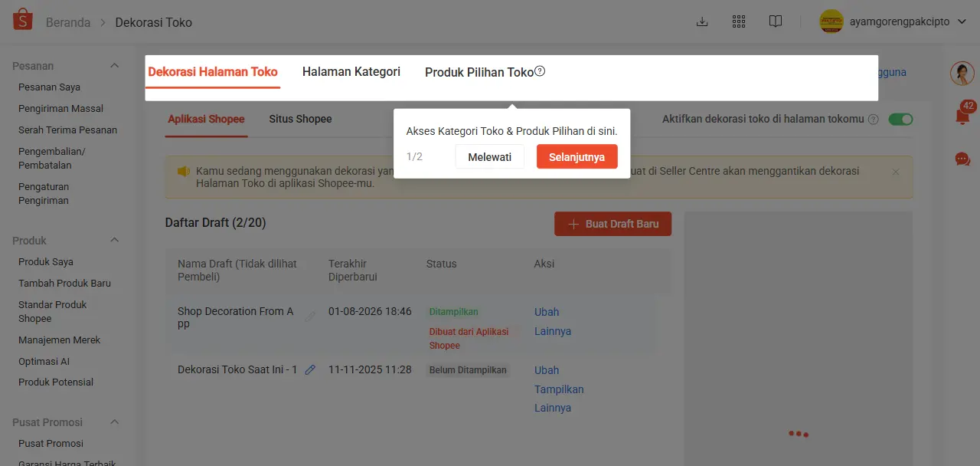Screen dimensions: 980x466
Task: Open Pusat Promosi link in sidebar
Action: click(51, 444)
